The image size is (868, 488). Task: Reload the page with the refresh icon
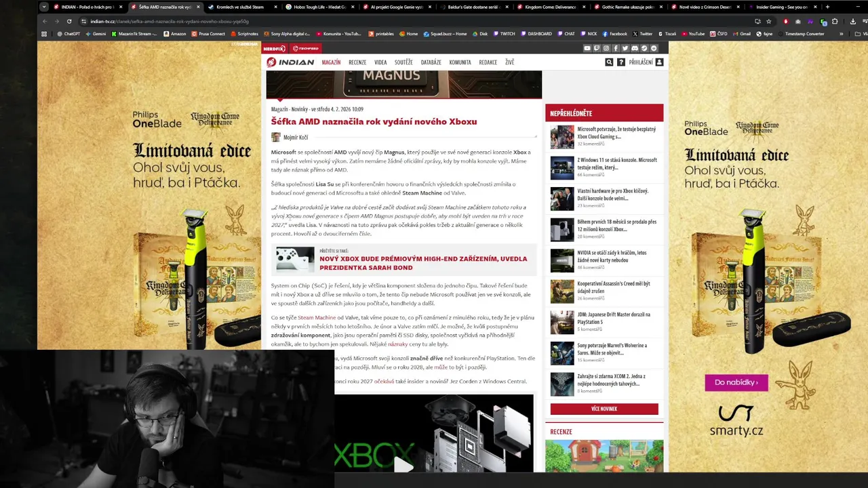[x=69, y=21]
